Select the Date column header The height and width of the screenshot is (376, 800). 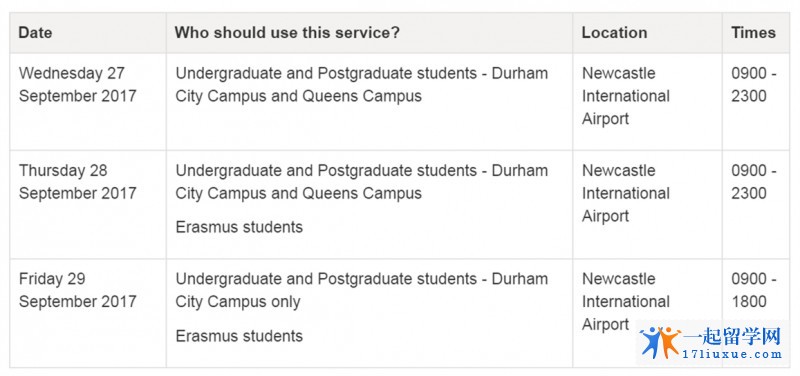pyautogui.click(x=35, y=33)
